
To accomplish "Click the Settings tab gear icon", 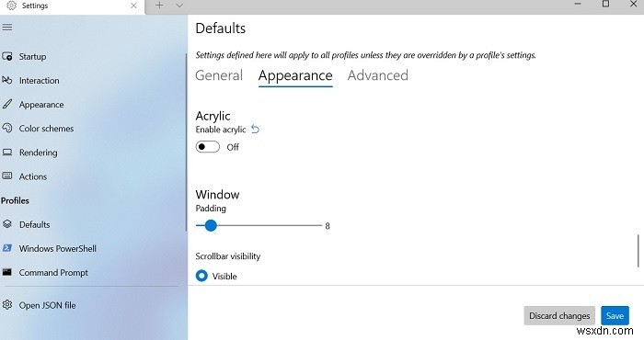I will 11,6.
